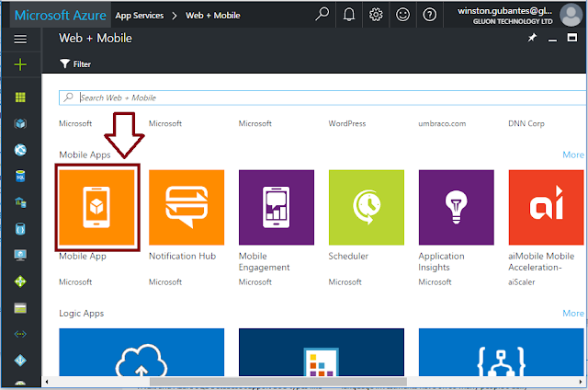The width and height of the screenshot is (588, 390).
Task: Open the Mobile Engagement tile
Action: coord(277,207)
